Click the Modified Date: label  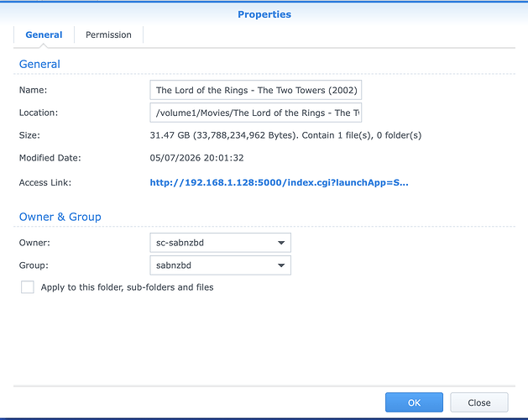pyautogui.click(x=50, y=158)
